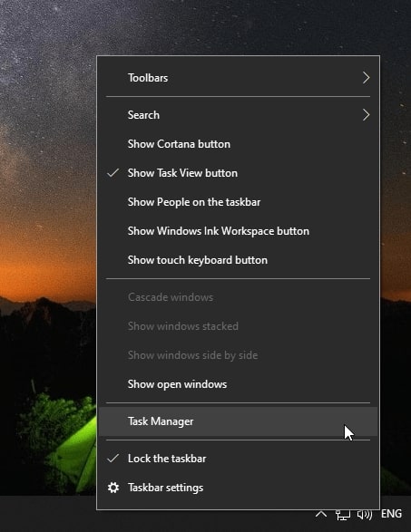
Task: Show hidden tray icons chevron
Action: [321, 514]
